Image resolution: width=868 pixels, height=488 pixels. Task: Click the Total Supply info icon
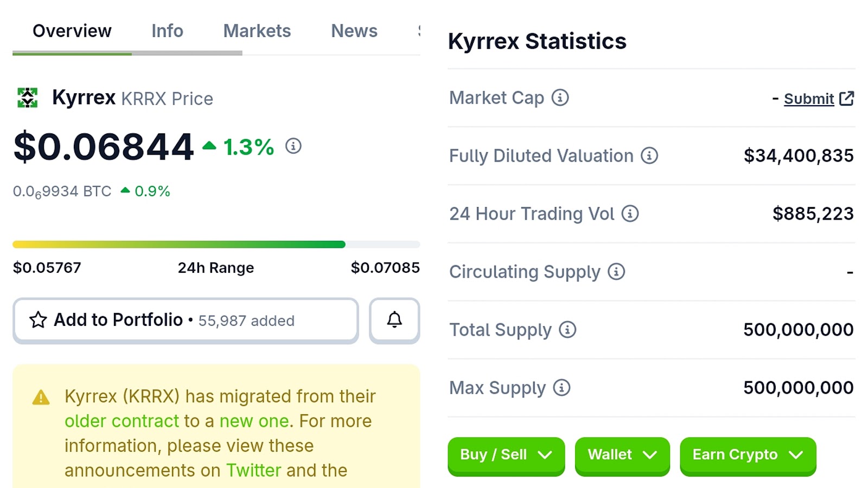(x=567, y=330)
